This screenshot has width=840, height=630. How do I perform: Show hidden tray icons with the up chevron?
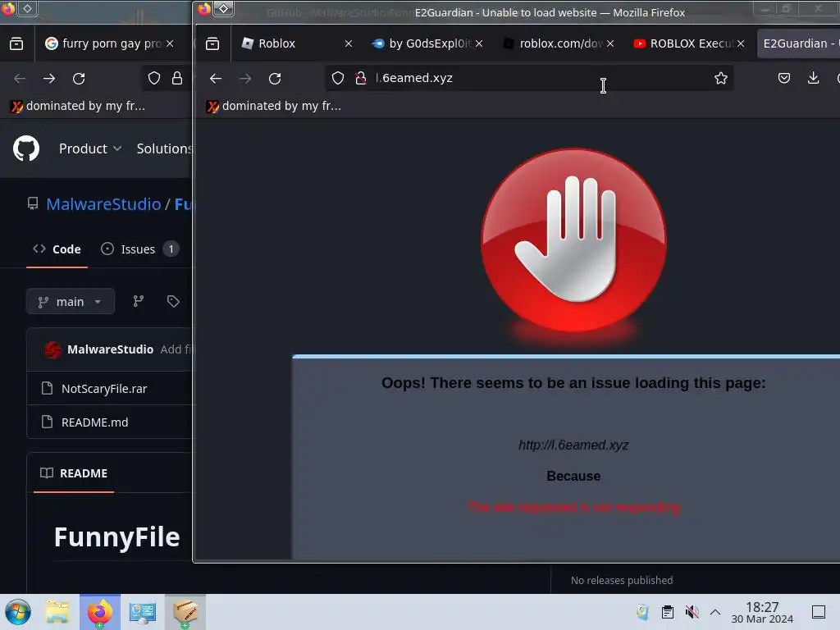pos(715,612)
